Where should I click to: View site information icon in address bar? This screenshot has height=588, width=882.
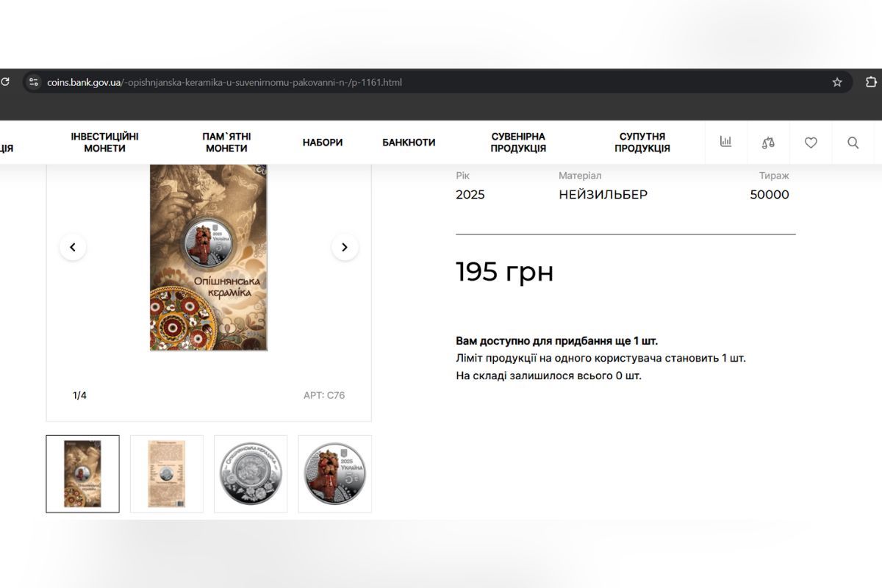[33, 82]
